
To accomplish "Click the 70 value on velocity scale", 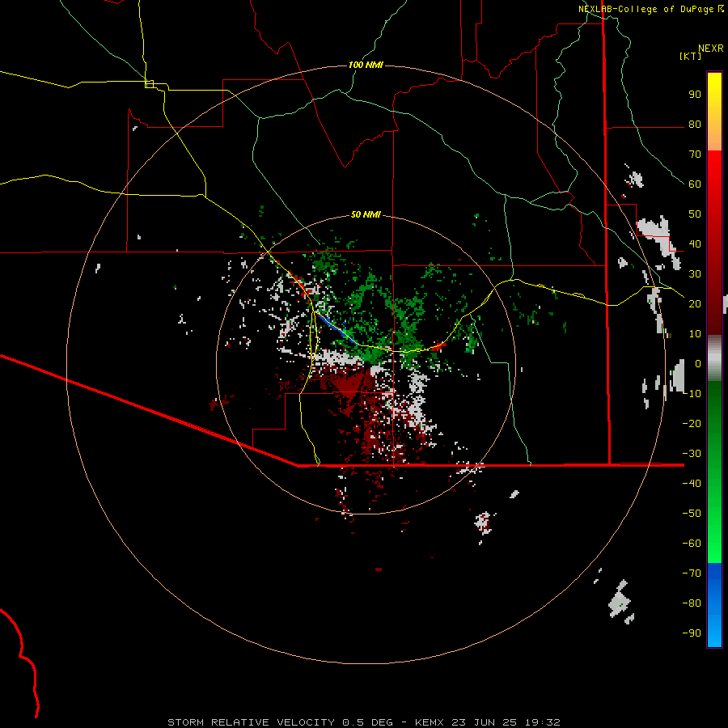I will 695,154.
